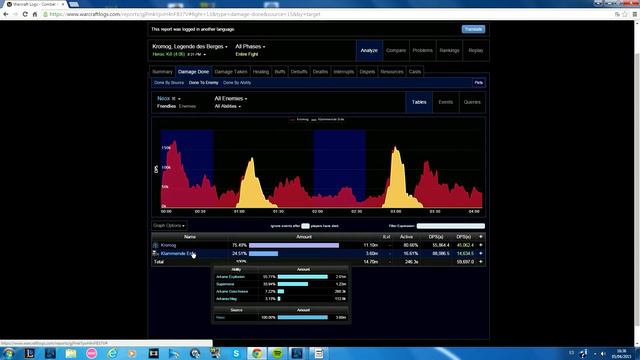Toggle the Friendlies filter
The image size is (640, 360).
(167, 106)
